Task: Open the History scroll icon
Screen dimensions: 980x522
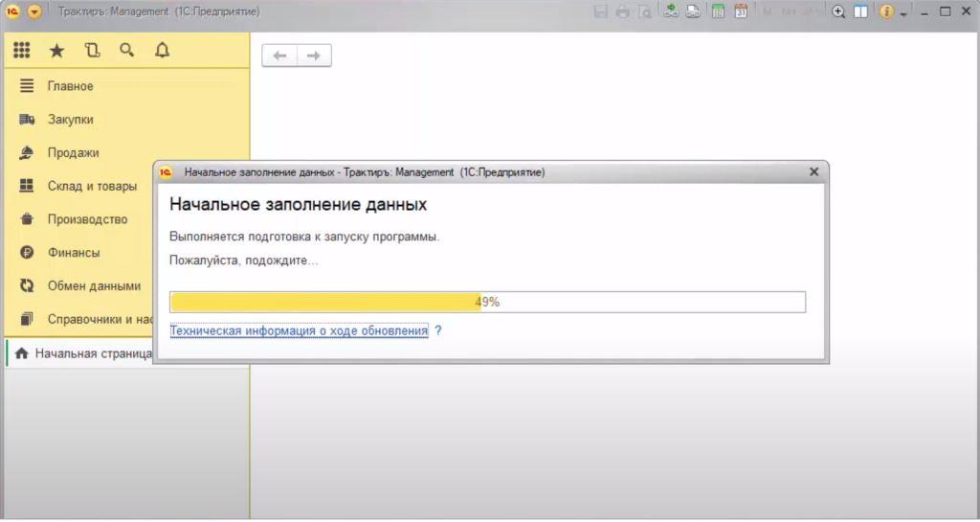Action: pyautogui.click(x=92, y=51)
